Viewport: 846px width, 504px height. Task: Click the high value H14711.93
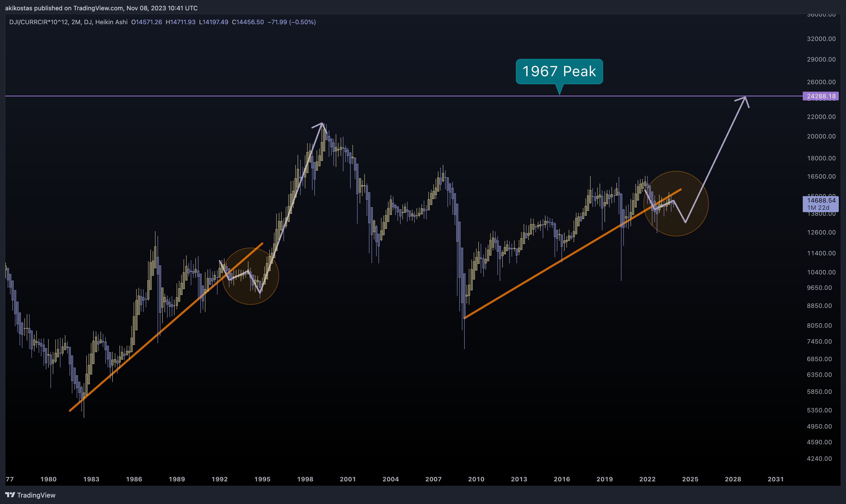180,22
